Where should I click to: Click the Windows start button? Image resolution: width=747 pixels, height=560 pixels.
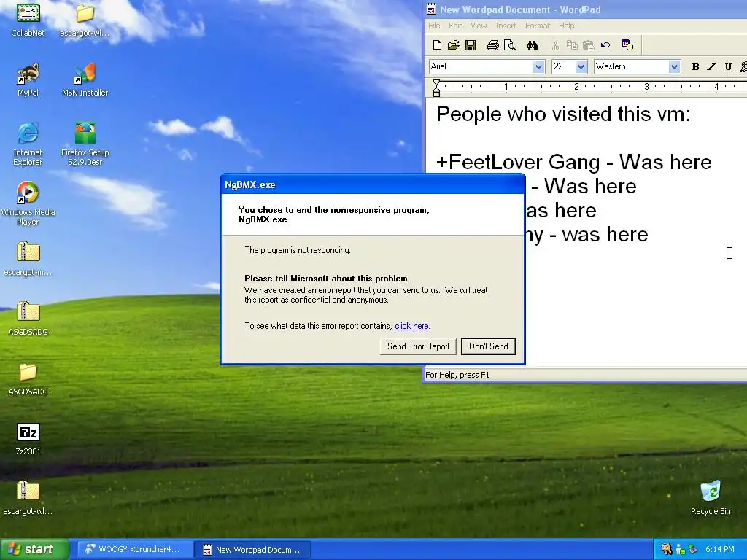click(34, 549)
